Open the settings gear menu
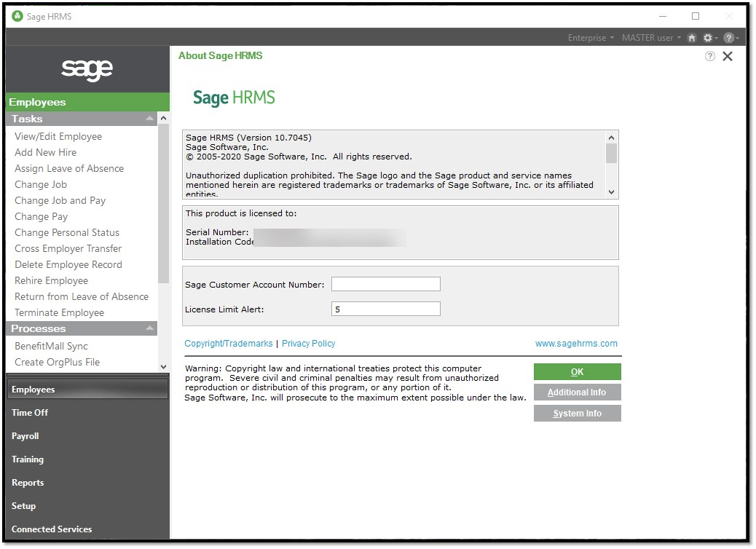756x549 pixels. [x=709, y=38]
